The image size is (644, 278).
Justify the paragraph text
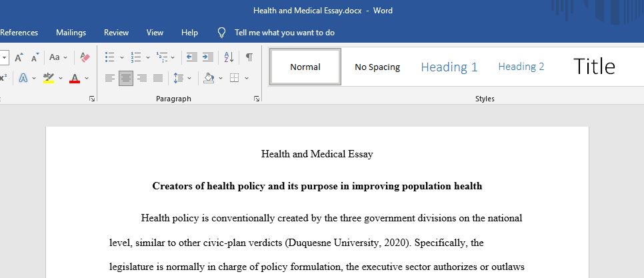click(158, 77)
